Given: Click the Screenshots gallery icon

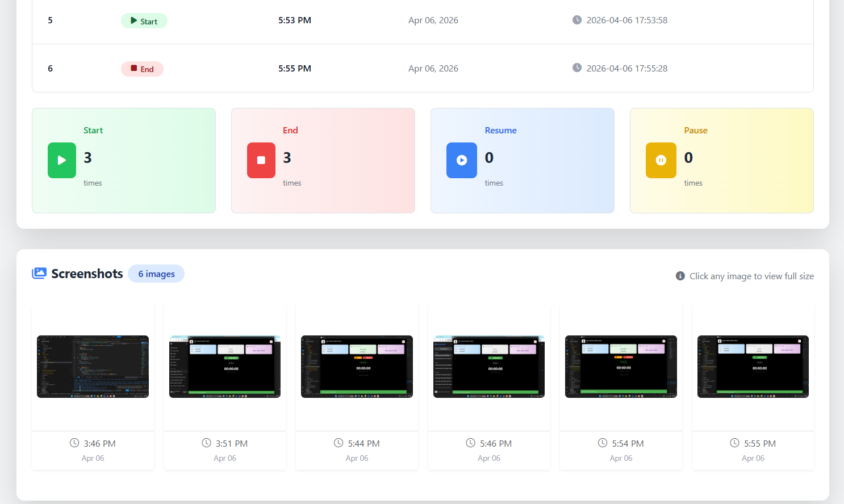Looking at the screenshot, I should tap(39, 274).
